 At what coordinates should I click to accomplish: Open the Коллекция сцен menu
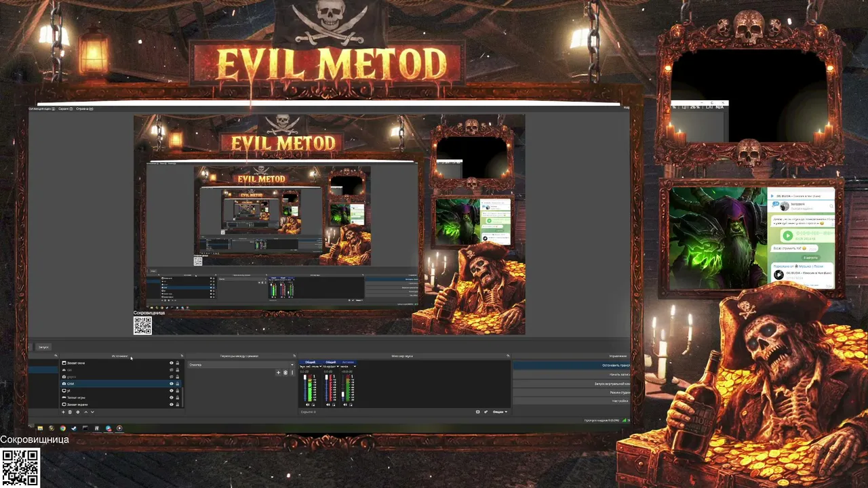pyautogui.click(x=42, y=108)
